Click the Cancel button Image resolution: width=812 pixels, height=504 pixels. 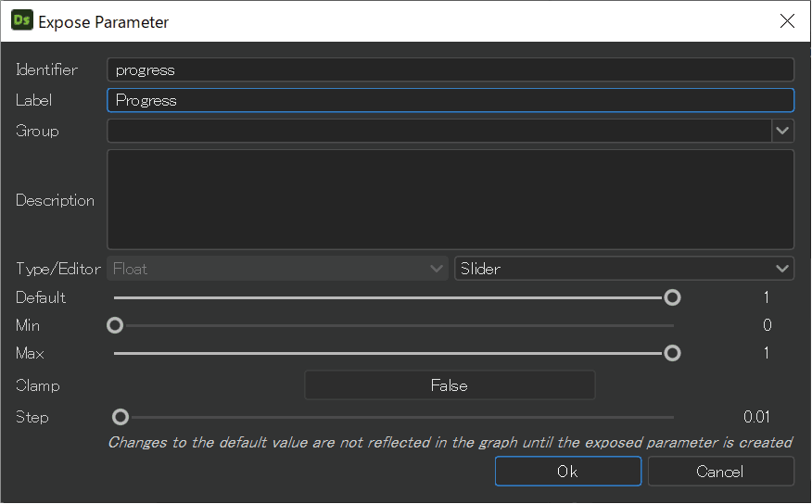pyautogui.click(x=720, y=472)
